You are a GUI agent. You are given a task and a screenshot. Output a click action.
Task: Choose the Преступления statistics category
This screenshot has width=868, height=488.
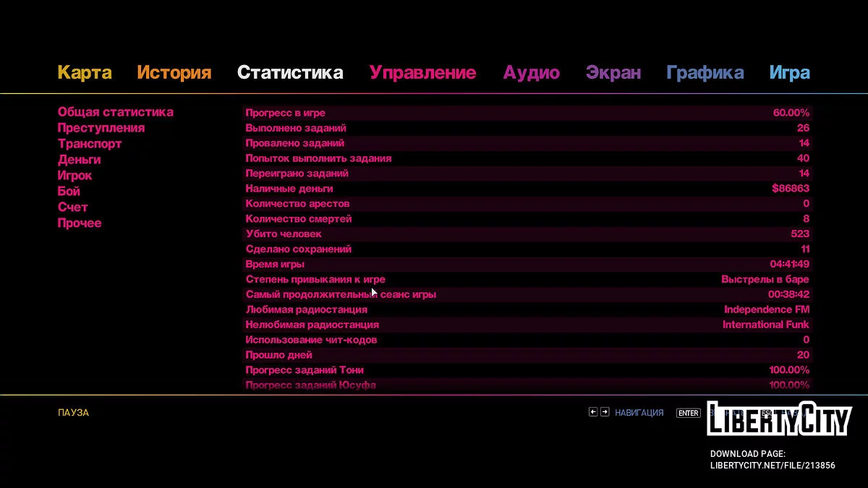point(101,128)
